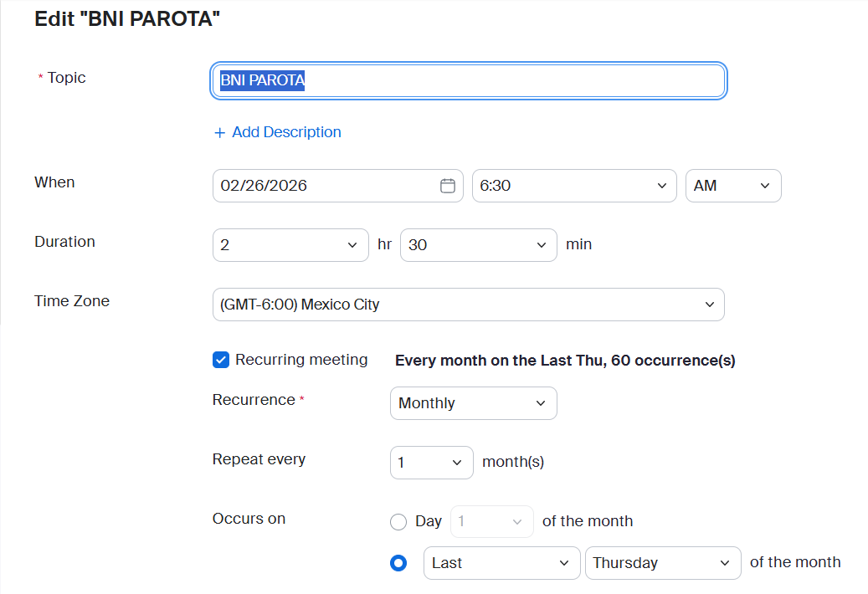The height and width of the screenshot is (594, 868).
Task: Open the Repeat every months dropdown
Action: (431, 463)
